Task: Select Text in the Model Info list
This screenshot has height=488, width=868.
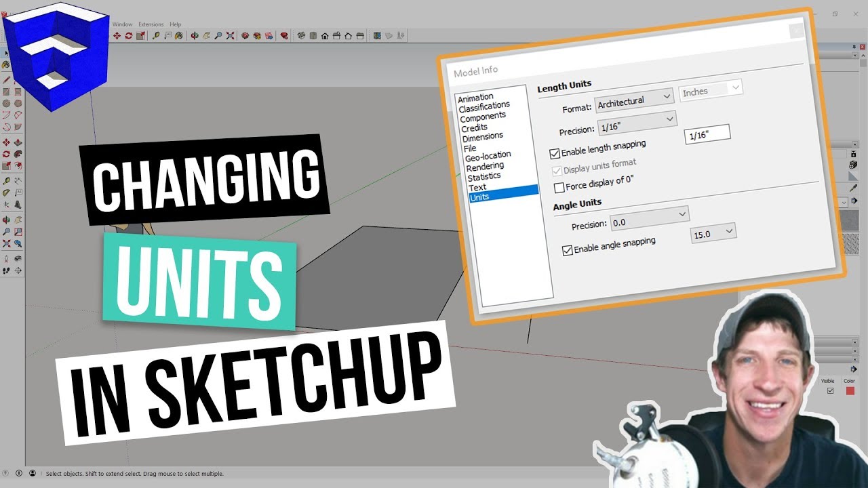Action: pyautogui.click(x=477, y=187)
